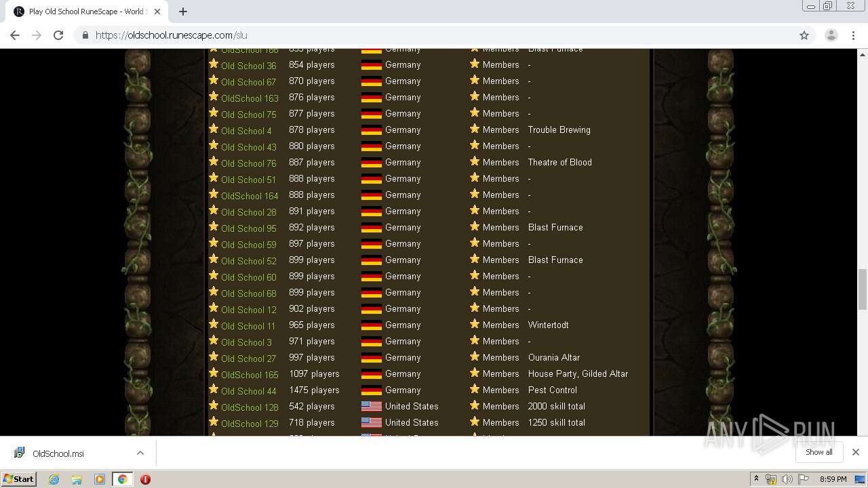Go back to the previous page
868x488 pixels.
[x=15, y=35]
